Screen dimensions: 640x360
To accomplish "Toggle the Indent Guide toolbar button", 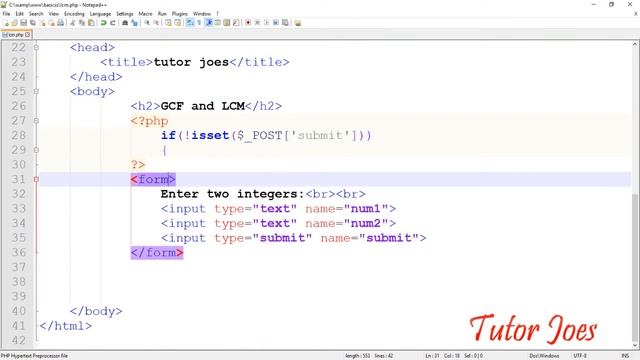I will pyautogui.click(x=209, y=23).
